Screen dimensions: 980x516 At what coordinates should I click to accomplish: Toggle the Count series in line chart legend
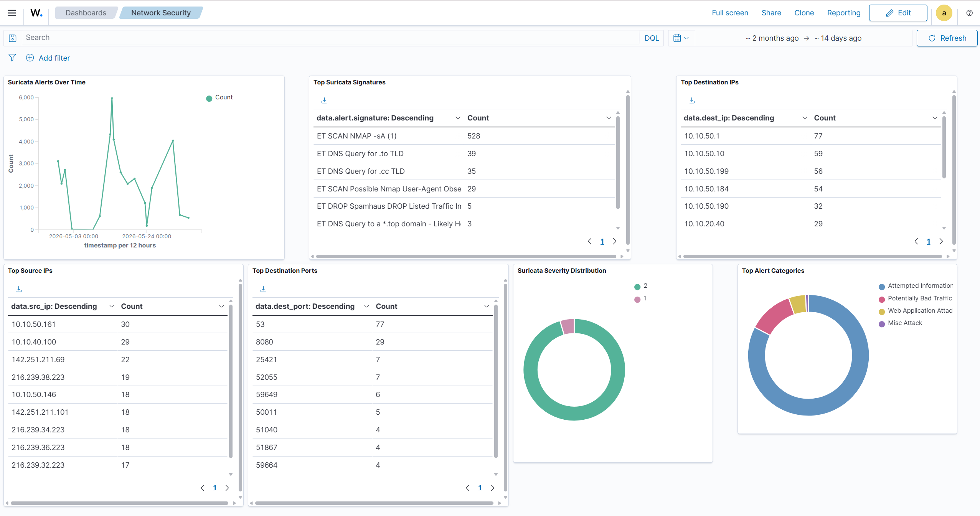(x=219, y=98)
